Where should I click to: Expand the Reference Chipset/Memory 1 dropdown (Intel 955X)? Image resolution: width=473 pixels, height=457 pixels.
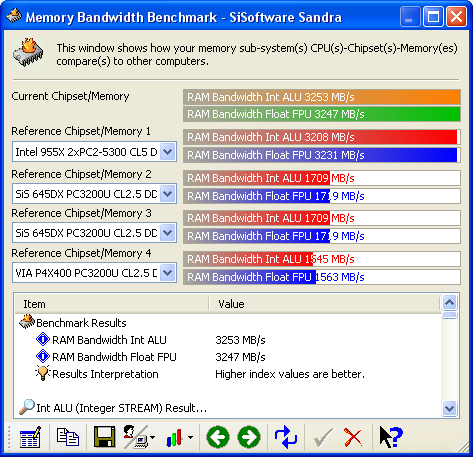pos(168,152)
